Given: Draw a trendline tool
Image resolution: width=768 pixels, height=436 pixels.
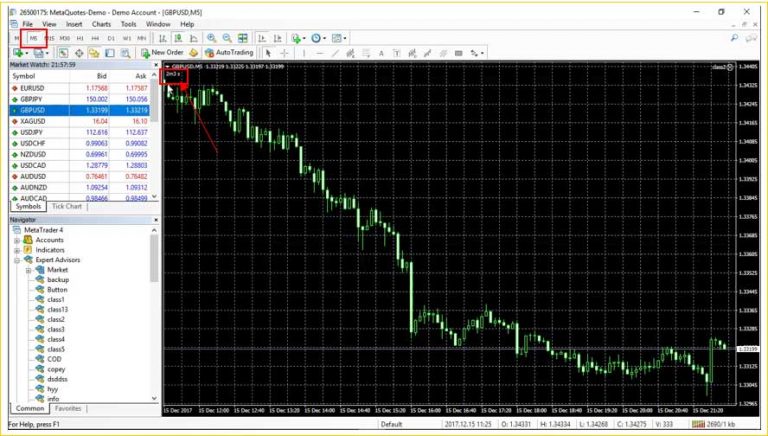Looking at the screenshot, I should pyautogui.click(x=335, y=53).
